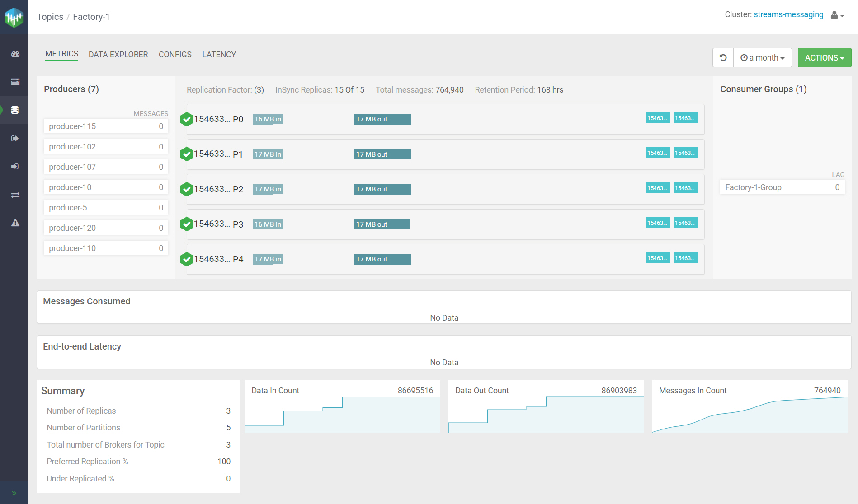The height and width of the screenshot is (504, 858).
Task: Switch to the LATENCY tab
Action: pos(219,55)
